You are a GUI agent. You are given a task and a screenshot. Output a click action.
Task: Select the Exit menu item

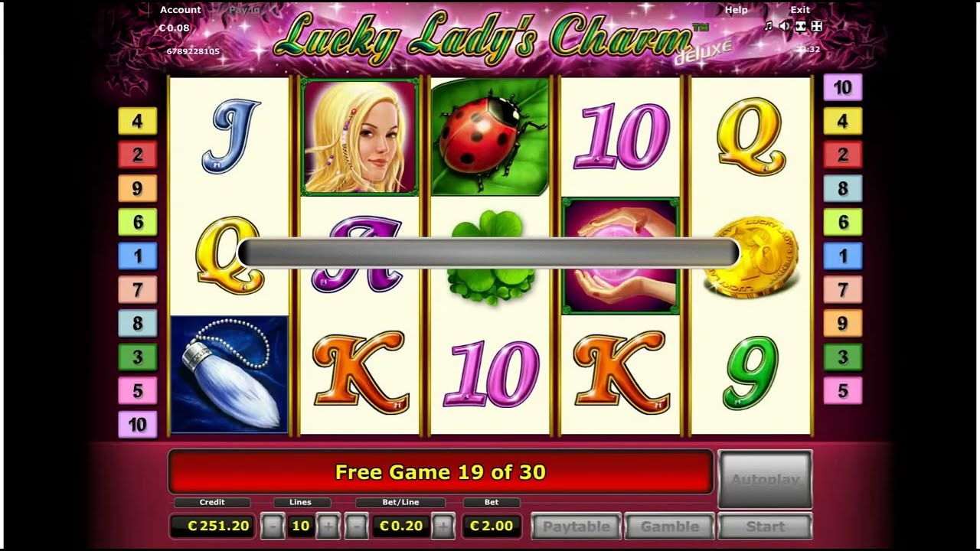tap(800, 10)
